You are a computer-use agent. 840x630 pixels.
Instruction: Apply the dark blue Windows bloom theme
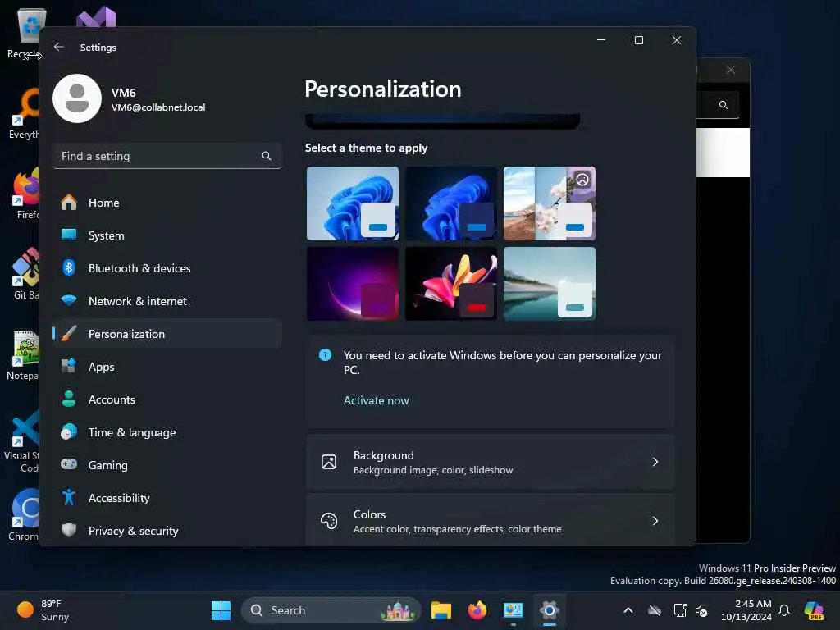451,203
